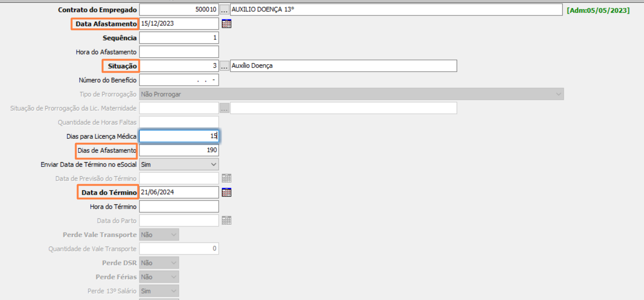This screenshot has width=644, height=300.
Task: Click Dias para Licença Médica field
Action: tap(178, 136)
